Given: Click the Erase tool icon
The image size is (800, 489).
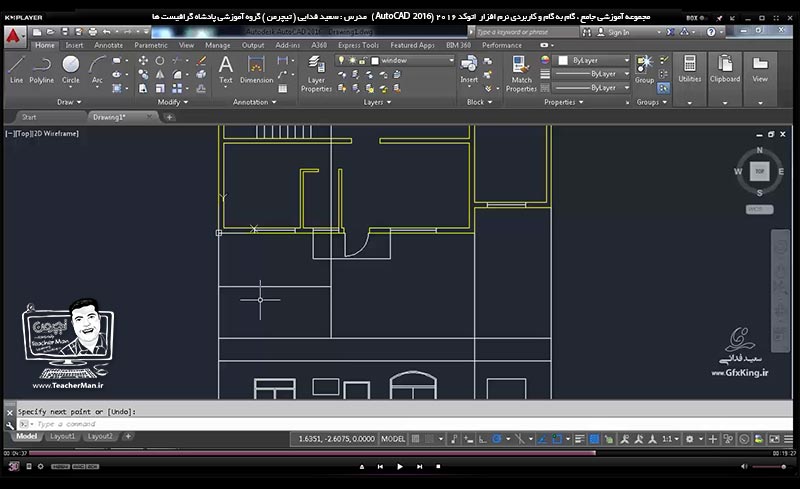Looking at the screenshot, I should (202, 61).
